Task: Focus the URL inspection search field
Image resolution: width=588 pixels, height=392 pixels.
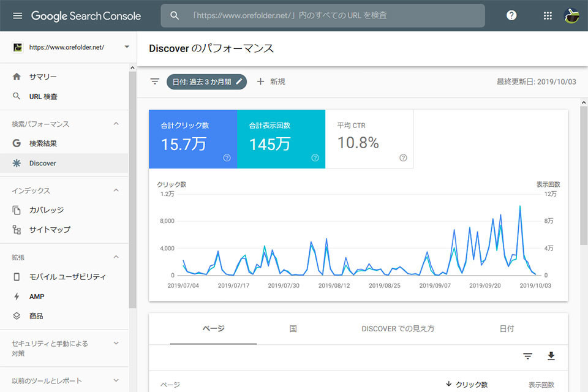Action: click(323, 15)
